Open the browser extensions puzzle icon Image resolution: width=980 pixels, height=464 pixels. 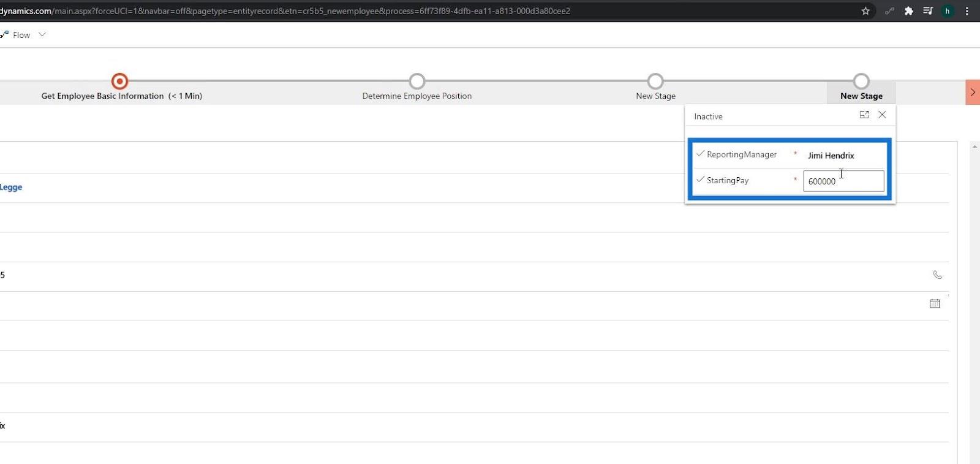coord(909,11)
